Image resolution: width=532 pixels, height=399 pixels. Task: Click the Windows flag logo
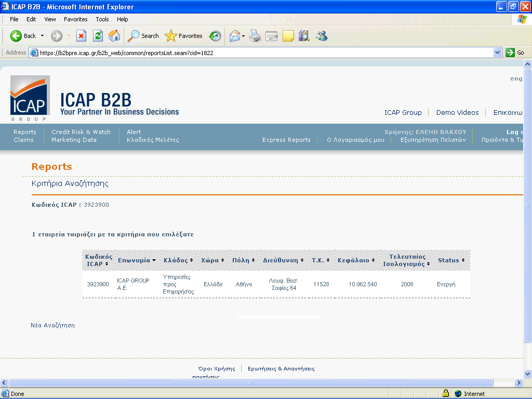522,19
